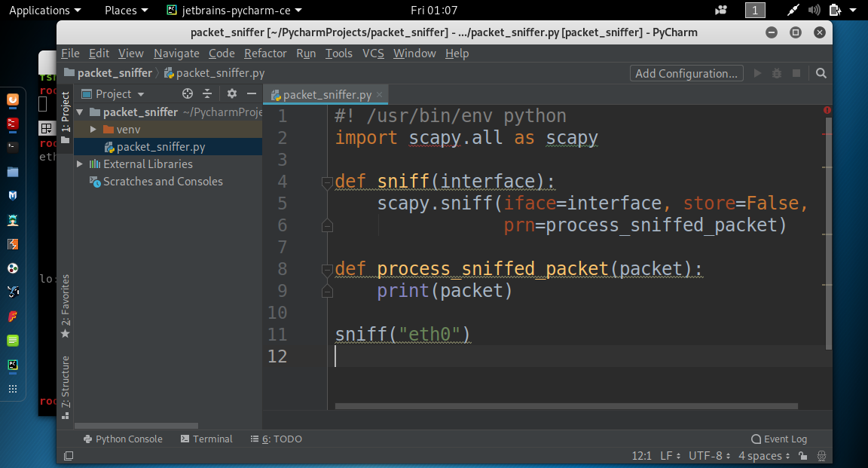Click inspection profile icon in status bar

pyautogui.click(x=823, y=456)
